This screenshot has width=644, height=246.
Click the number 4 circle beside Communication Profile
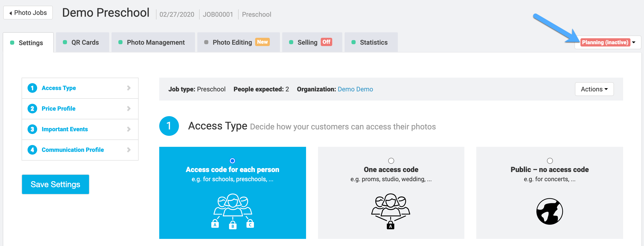(32, 150)
